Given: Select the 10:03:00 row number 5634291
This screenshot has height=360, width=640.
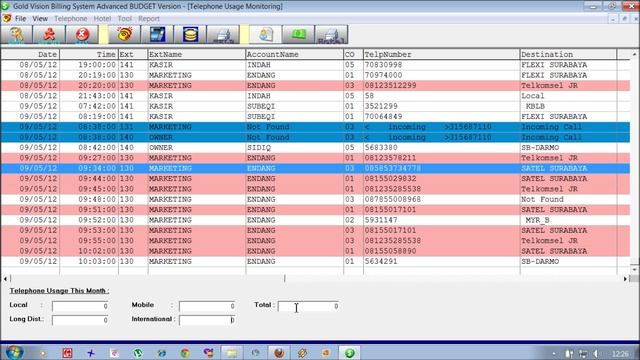Looking at the screenshot, I should coord(315,261).
